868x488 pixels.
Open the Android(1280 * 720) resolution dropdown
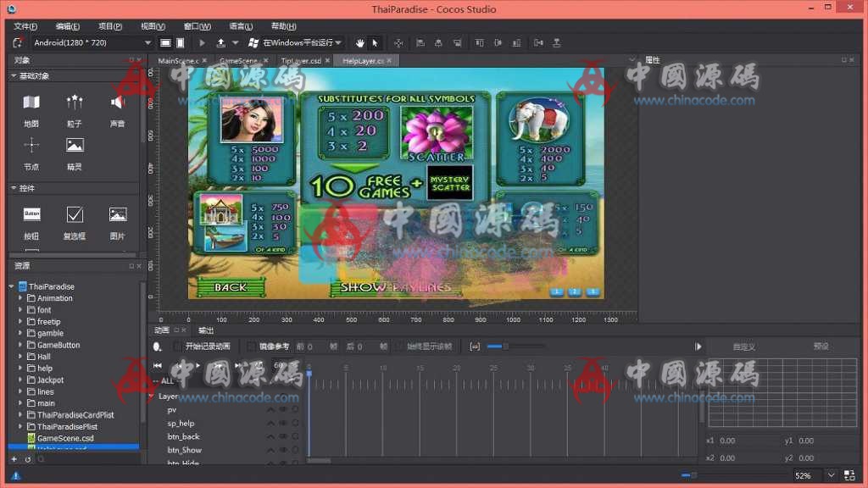pyautogui.click(x=92, y=42)
